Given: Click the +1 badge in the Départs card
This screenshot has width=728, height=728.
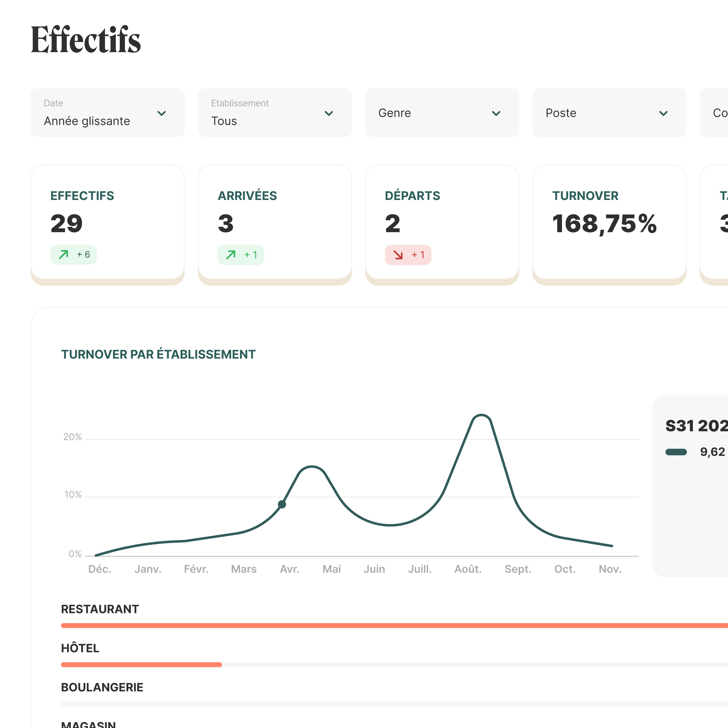Looking at the screenshot, I should [418, 255].
